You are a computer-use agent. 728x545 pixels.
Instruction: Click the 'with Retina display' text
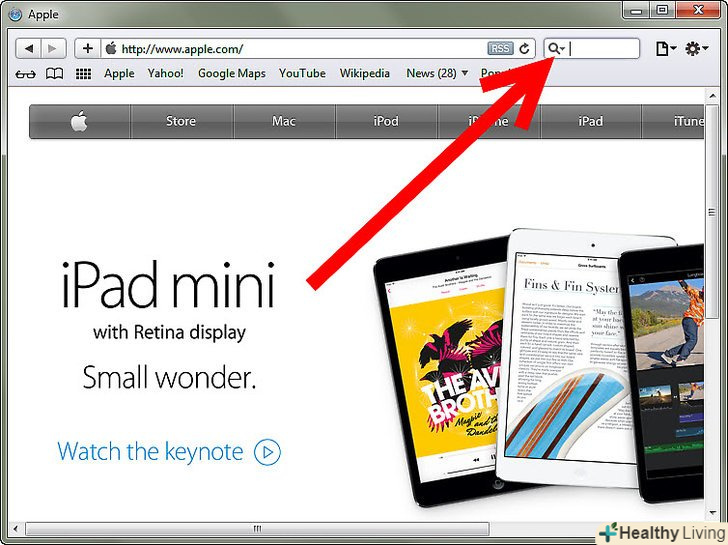(x=169, y=333)
